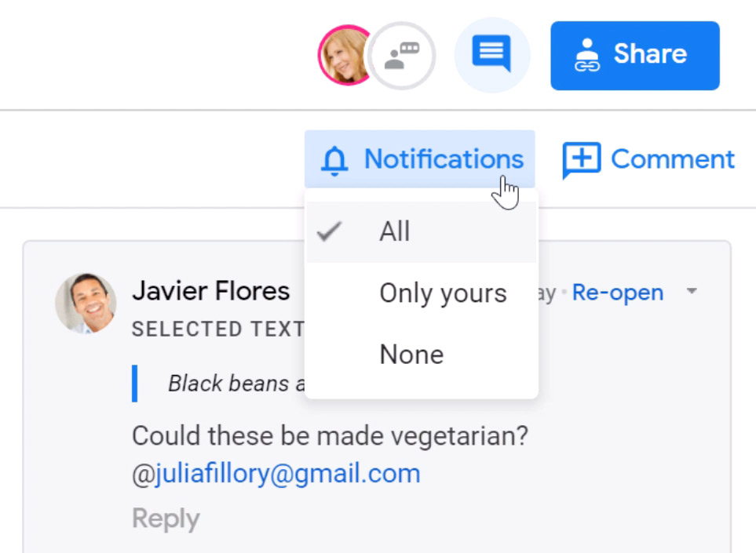Expand the Re-open dropdown arrow
The image size is (756, 553).
[692, 292]
